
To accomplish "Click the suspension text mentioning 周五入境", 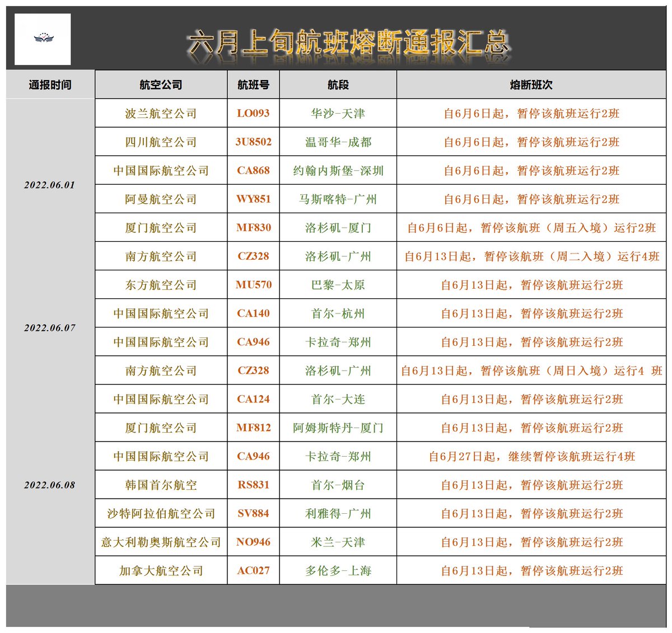I will tap(531, 228).
